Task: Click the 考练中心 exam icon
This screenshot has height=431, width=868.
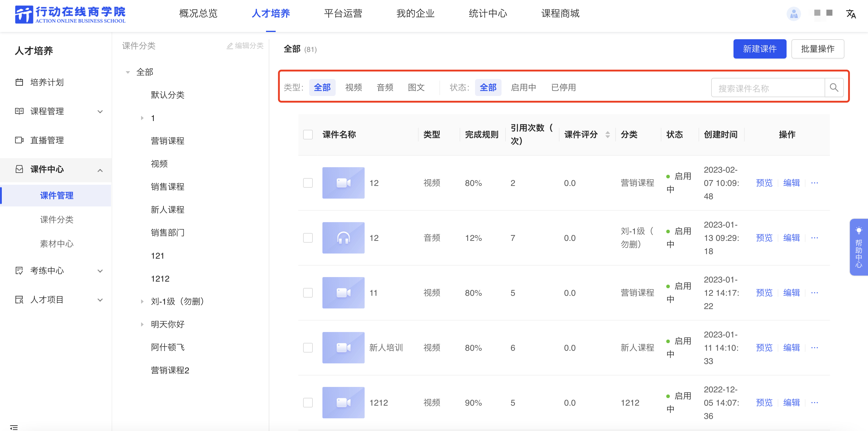Action: [19, 270]
